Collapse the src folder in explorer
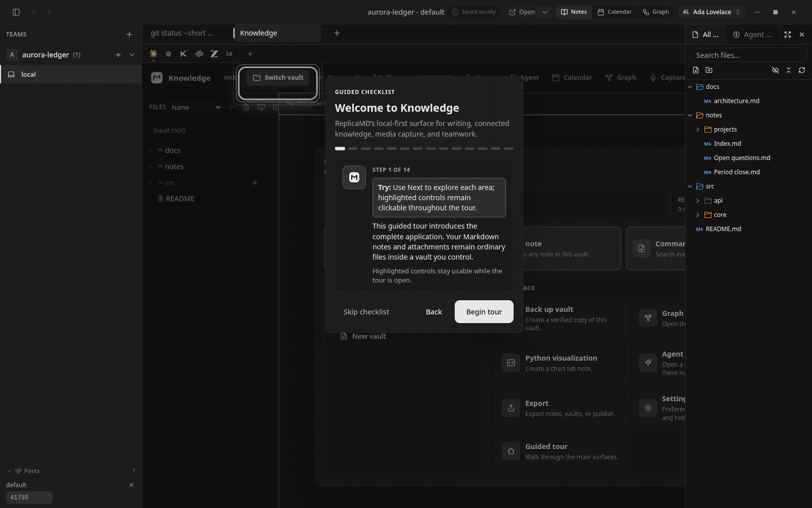This screenshot has width=812, height=508. click(x=690, y=186)
